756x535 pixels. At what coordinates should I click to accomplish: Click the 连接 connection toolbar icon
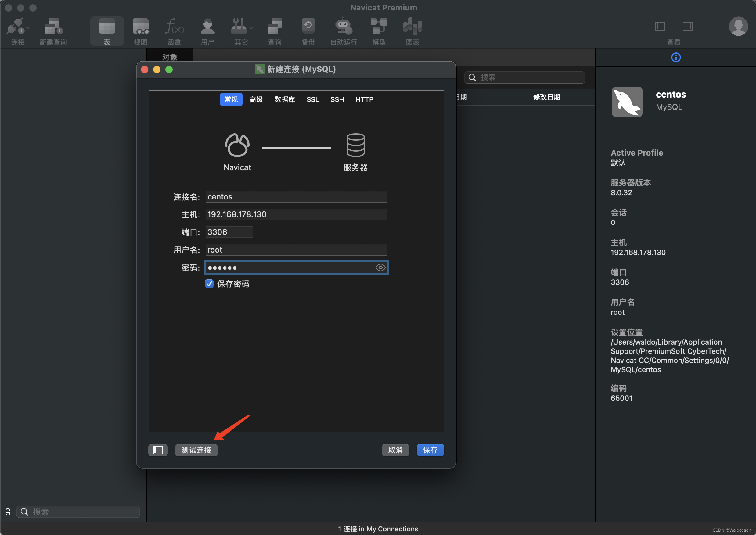pyautogui.click(x=16, y=26)
